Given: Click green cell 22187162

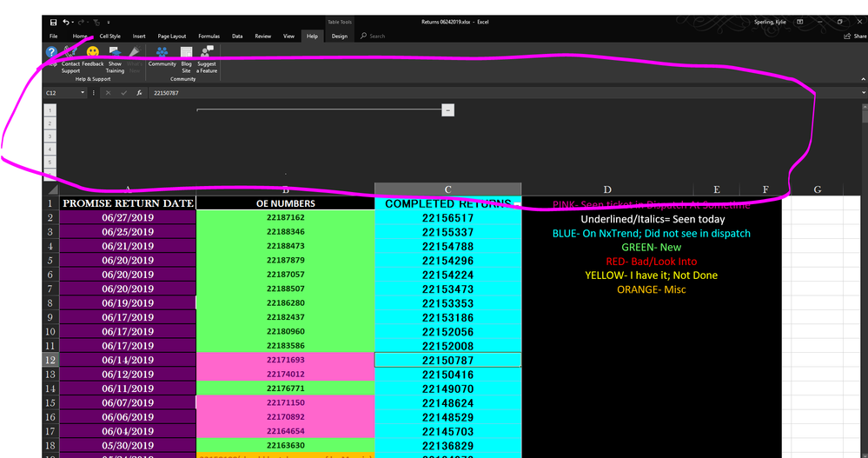Looking at the screenshot, I should pyautogui.click(x=286, y=217).
